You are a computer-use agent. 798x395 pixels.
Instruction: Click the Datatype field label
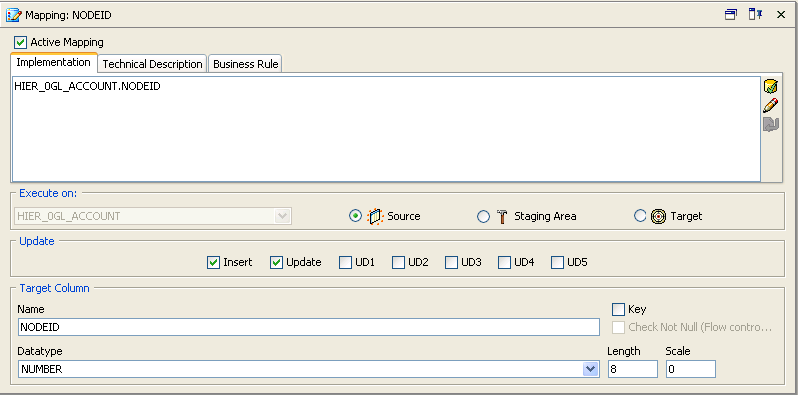[x=40, y=351]
